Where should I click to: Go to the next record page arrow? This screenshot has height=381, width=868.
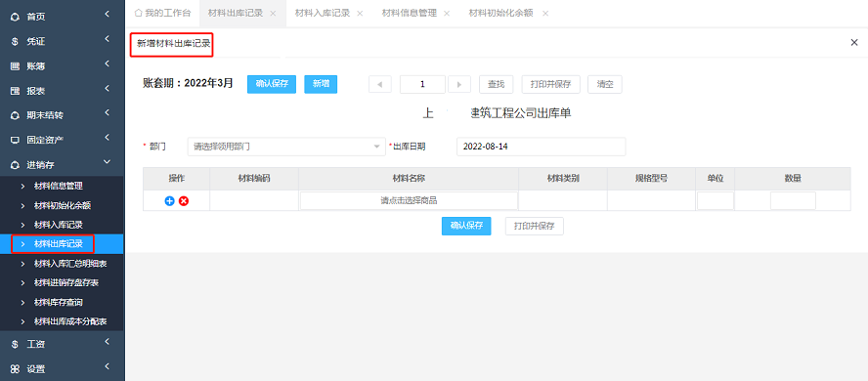459,84
